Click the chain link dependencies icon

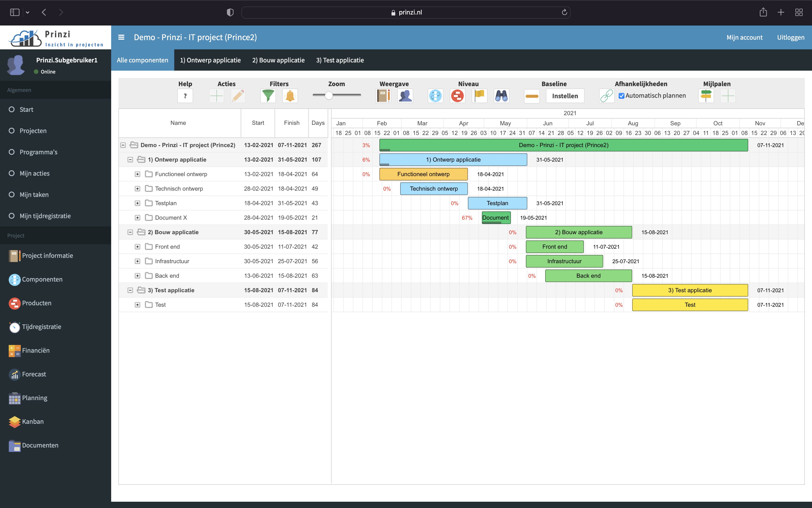[607, 96]
